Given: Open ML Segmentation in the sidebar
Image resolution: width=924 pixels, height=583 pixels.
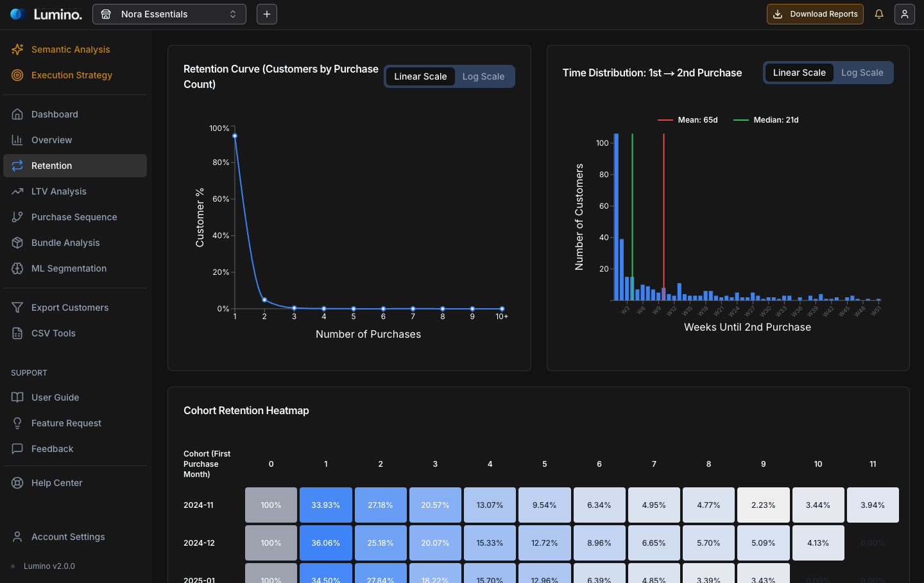Looking at the screenshot, I should [69, 268].
